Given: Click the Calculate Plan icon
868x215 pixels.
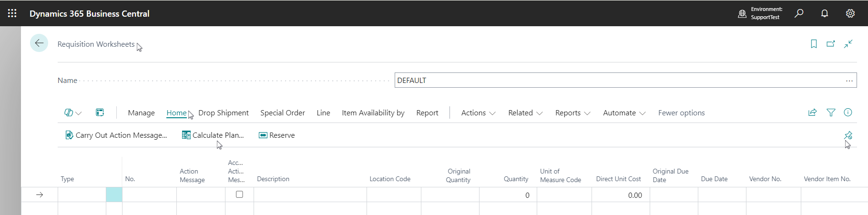Looking at the screenshot, I should click(186, 135).
